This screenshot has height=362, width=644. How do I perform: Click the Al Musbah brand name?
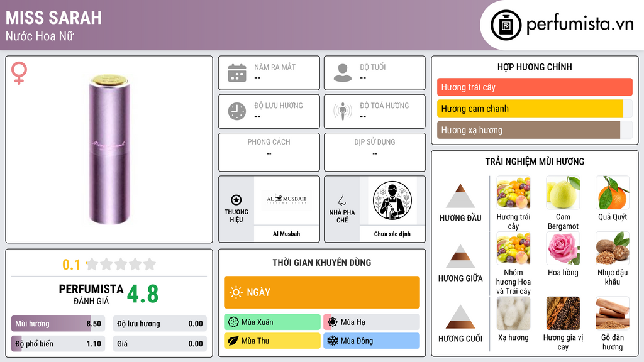286,234
